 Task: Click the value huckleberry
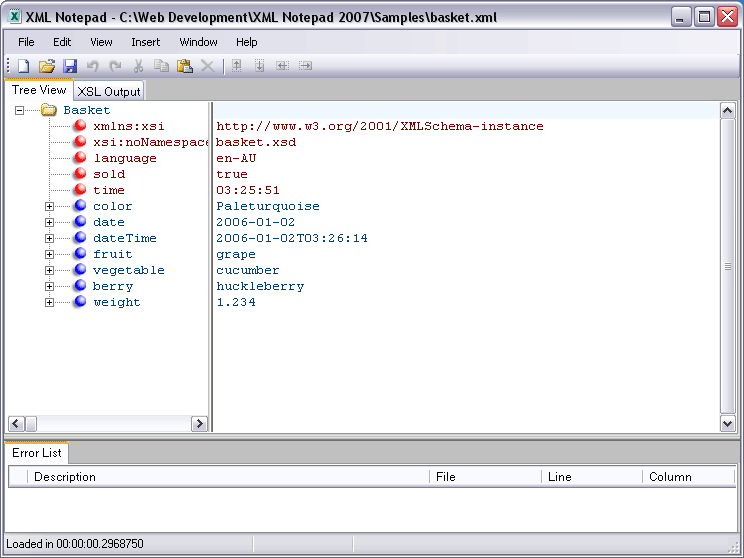tap(260, 286)
